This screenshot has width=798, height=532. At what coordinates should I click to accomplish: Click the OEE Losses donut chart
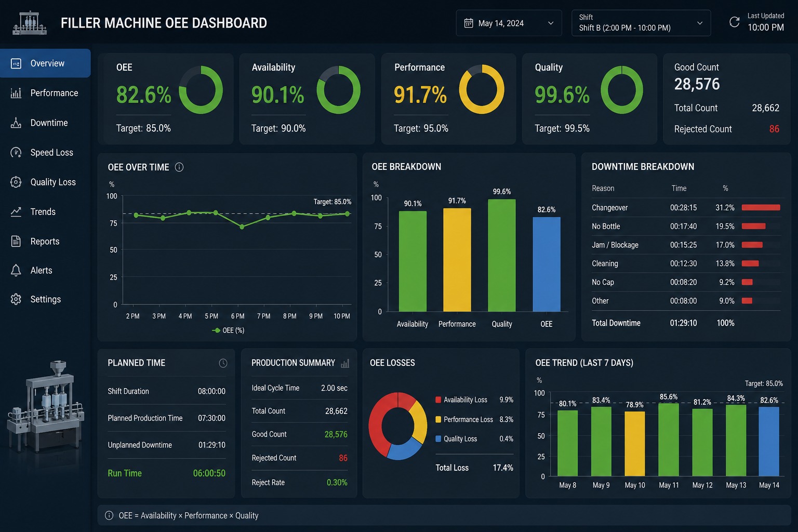click(x=398, y=426)
